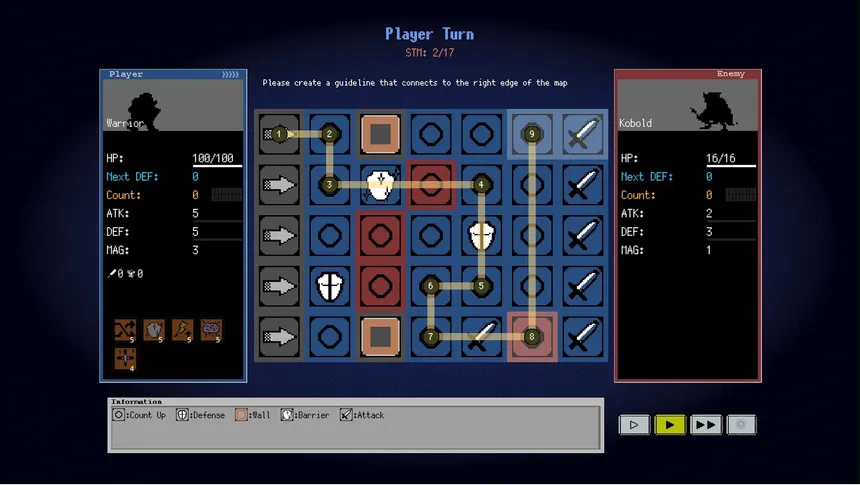Click the attack sword tile beside node 9

(x=582, y=134)
